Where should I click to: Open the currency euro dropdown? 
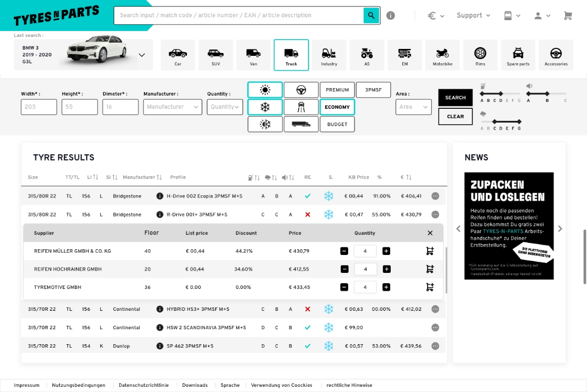[436, 16]
